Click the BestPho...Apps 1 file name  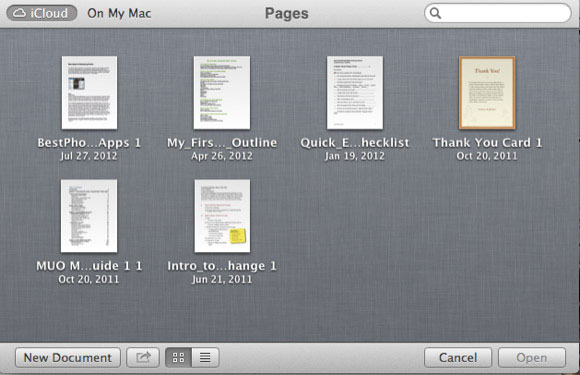pyautogui.click(x=89, y=143)
